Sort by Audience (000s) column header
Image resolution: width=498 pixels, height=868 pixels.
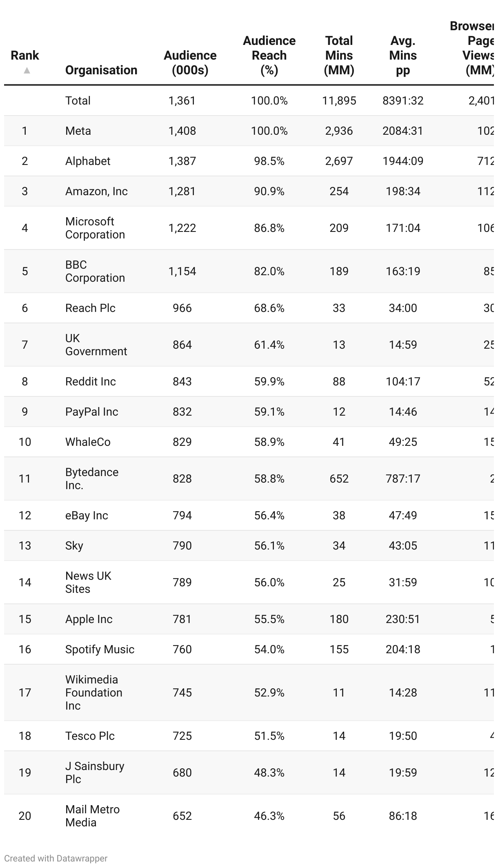click(190, 63)
